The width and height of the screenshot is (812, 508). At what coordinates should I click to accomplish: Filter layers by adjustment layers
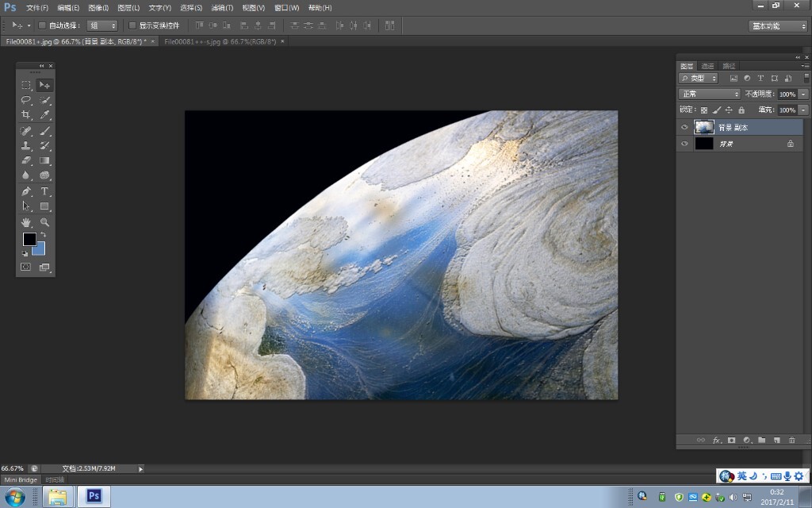click(747, 79)
